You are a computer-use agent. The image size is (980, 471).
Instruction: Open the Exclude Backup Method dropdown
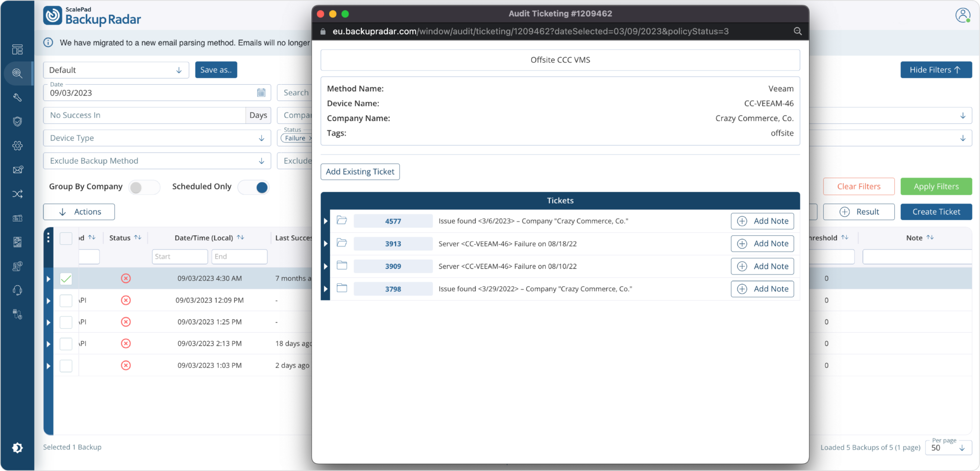pyautogui.click(x=157, y=161)
